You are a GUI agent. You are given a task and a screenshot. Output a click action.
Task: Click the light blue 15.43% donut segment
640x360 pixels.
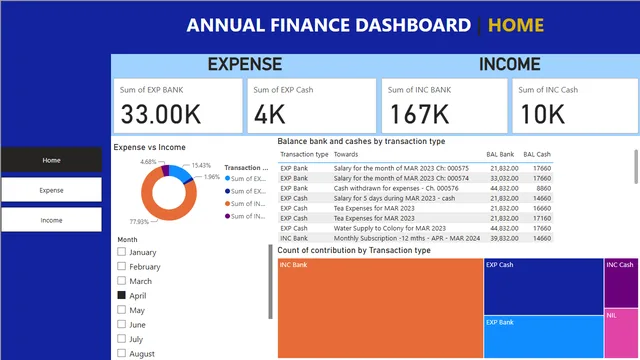181,173
